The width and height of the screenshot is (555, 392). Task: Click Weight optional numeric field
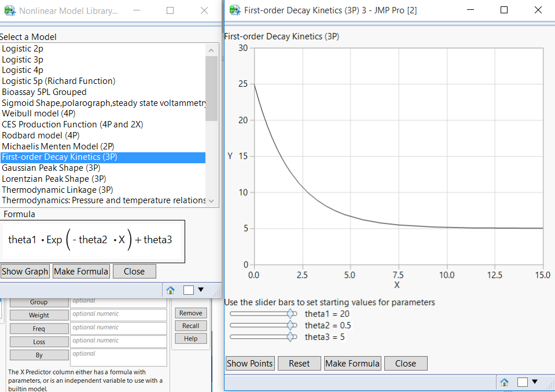(x=119, y=315)
